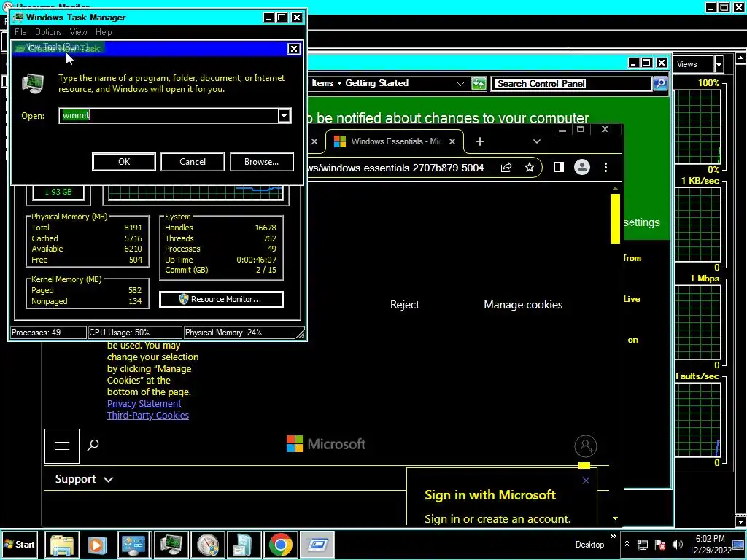
Task: Click Chrome scrollbar down arrow
Action: [x=615, y=518]
